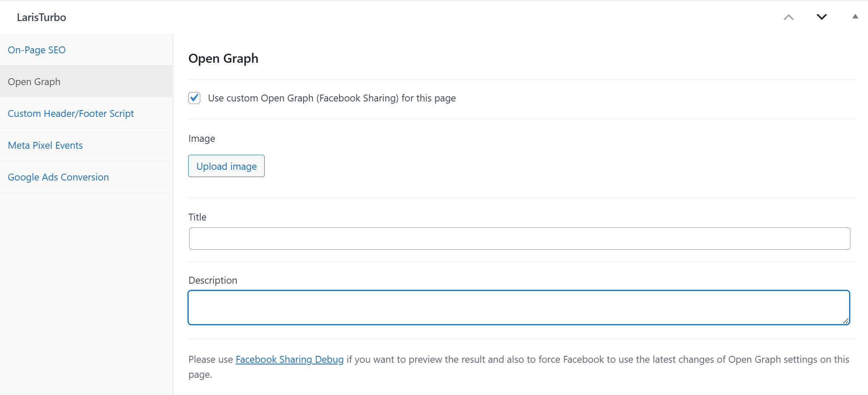This screenshot has width=868, height=395.
Task: Click the Open Graph section heading
Action: pyautogui.click(x=223, y=58)
